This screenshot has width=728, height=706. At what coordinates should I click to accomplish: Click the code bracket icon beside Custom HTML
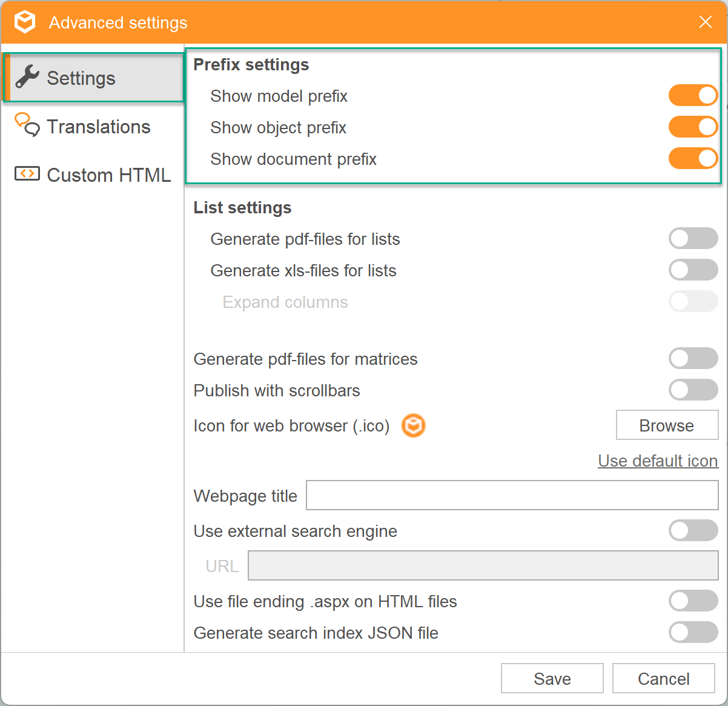27,174
